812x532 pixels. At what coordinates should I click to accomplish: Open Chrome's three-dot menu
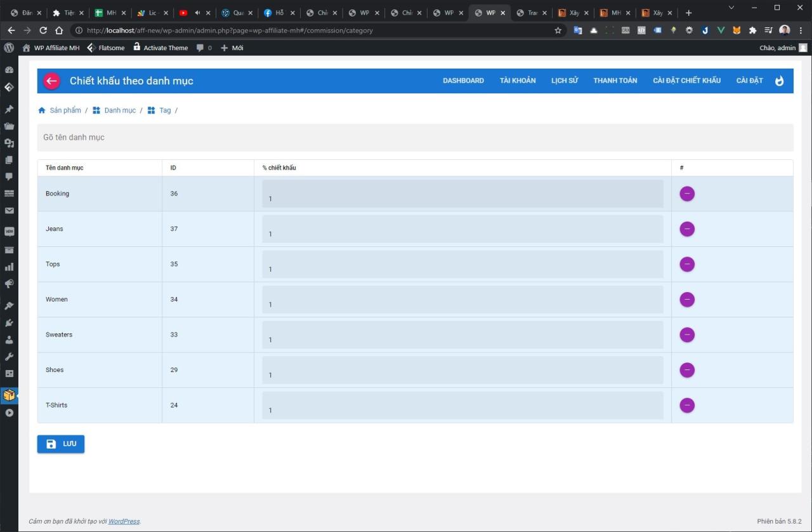801,30
